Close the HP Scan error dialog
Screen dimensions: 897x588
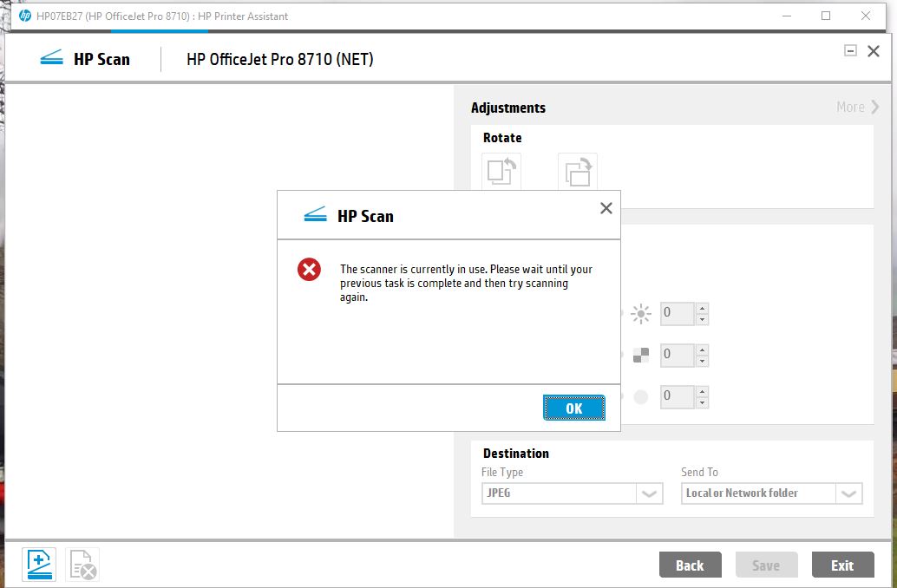(606, 208)
